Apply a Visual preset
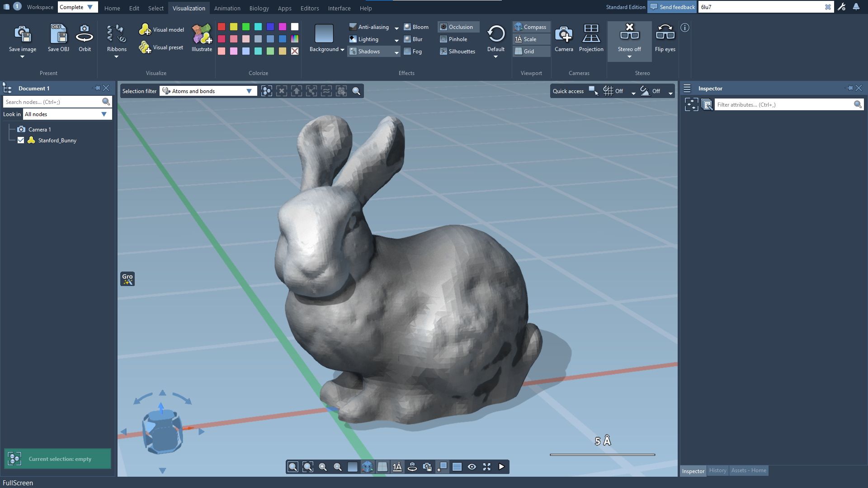Viewport: 868px width, 488px height. point(161,47)
